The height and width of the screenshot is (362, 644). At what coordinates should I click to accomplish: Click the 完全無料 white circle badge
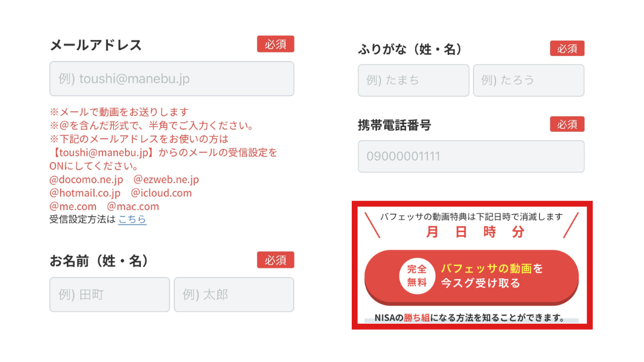[x=417, y=276]
